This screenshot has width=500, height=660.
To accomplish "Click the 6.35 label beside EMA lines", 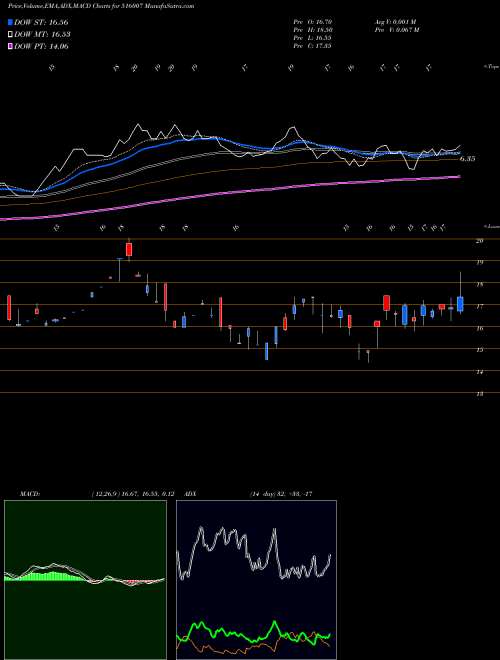I will coord(468,159).
